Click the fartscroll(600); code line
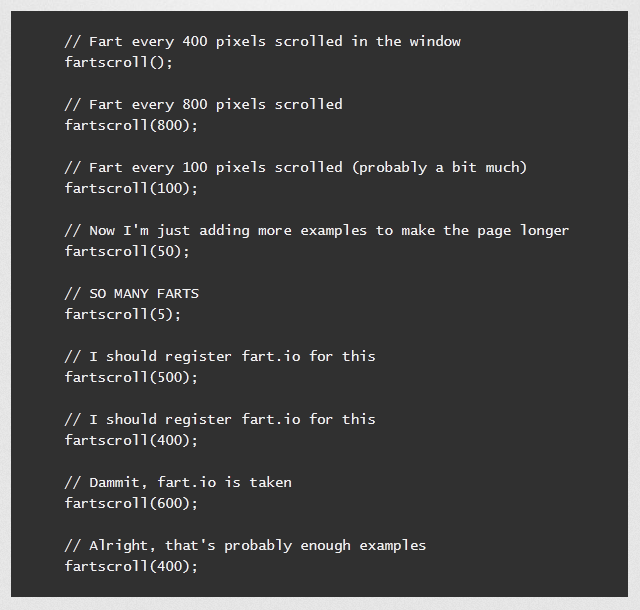Screen dimensions: 640x610 (131, 503)
